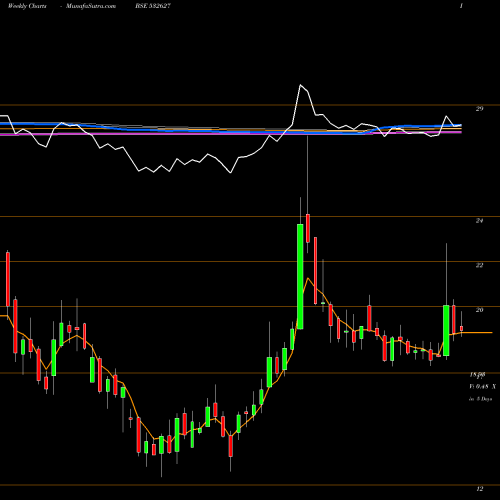Screen dimensions: 500x500
Task: Click the '22' price axis label
Action: 479,265
